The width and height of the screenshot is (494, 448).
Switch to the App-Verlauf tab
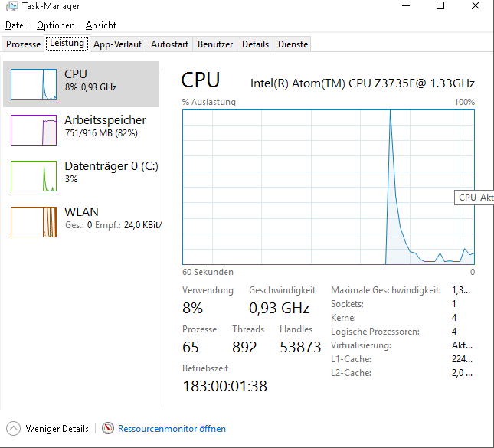117,44
